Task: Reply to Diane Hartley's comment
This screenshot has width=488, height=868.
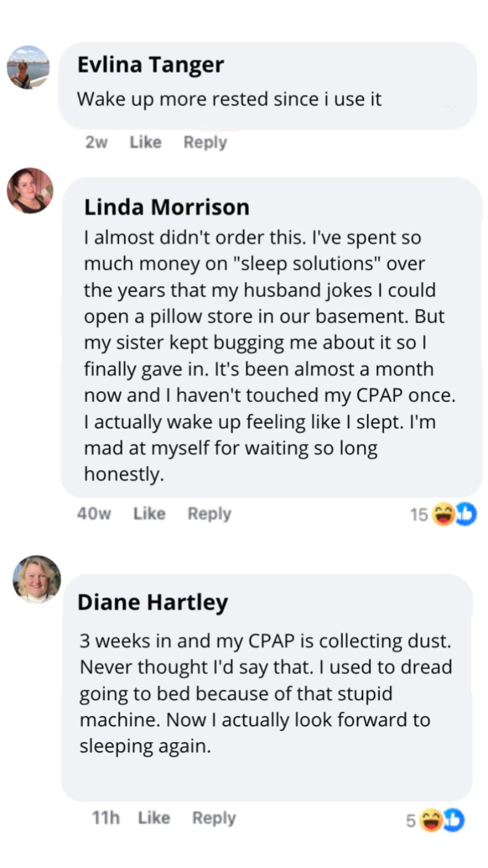Action: click(214, 818)
